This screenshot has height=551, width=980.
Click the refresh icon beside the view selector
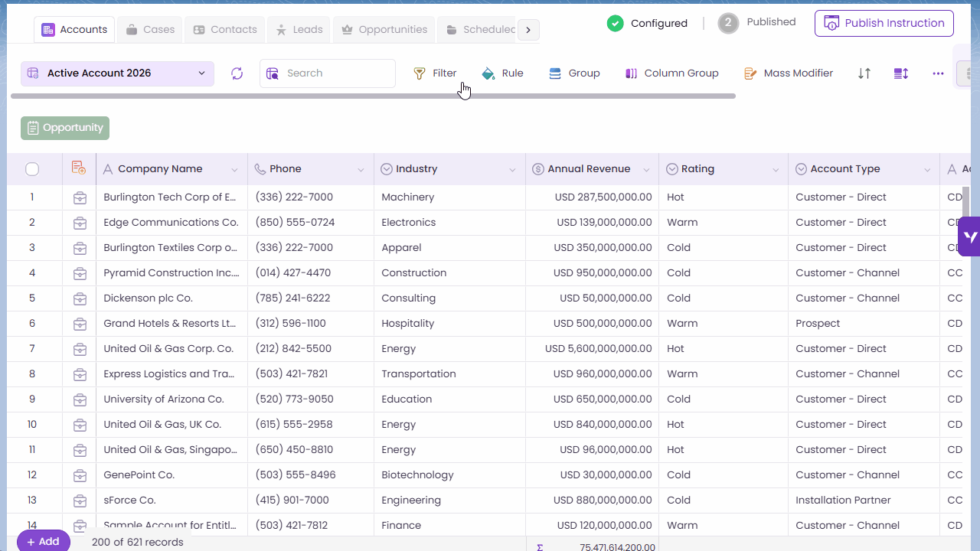click(237, 73)
